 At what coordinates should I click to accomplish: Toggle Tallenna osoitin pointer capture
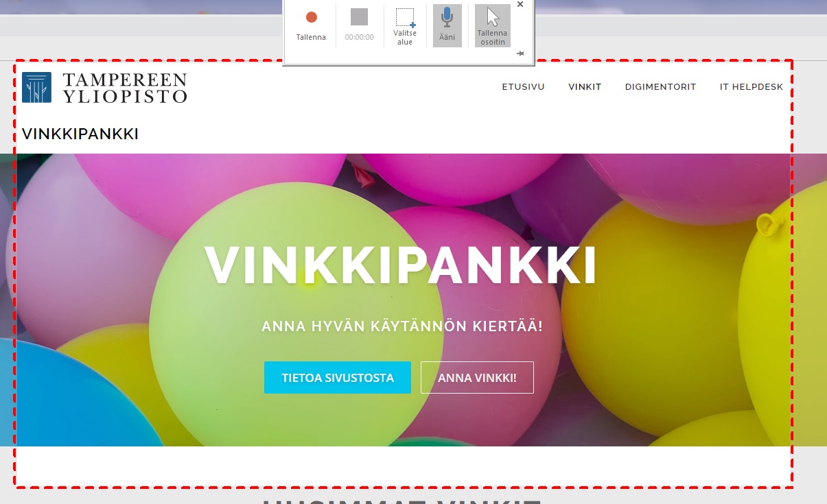click(492, 26)
